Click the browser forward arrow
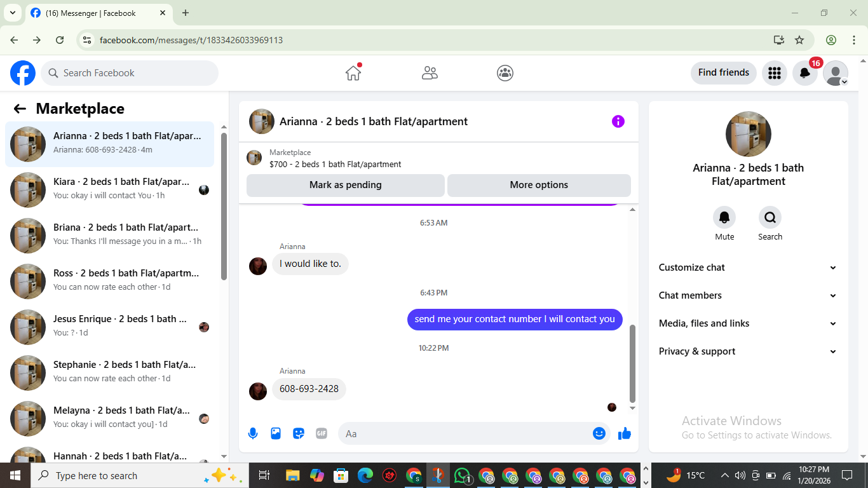The height and width of the screenshot is (488, 868). tap(37, 40)
